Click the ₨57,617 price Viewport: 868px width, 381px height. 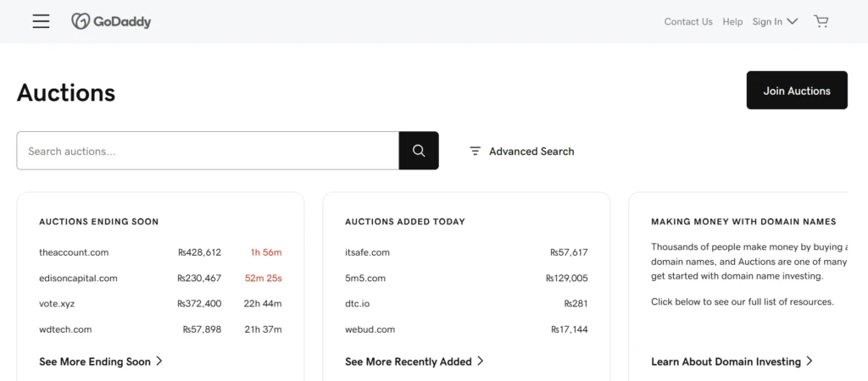click(x=569, y=252)
